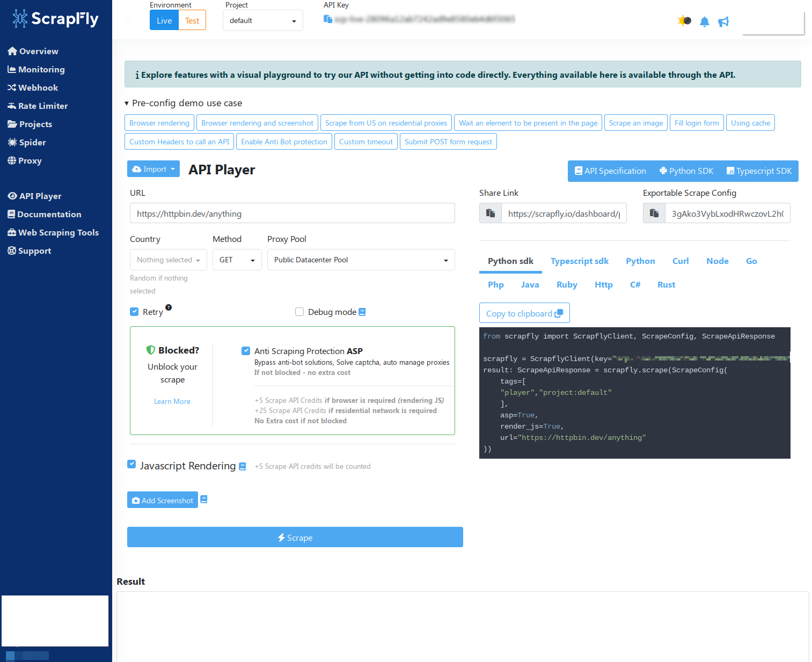
Task: Switch environment to Live
Action: (164, 20)
